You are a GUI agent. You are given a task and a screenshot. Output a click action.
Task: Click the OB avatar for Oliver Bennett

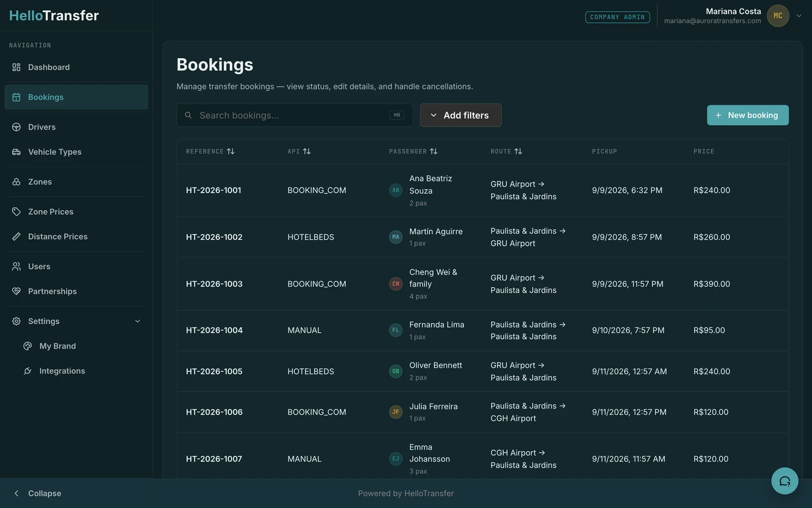click(396, 371)
